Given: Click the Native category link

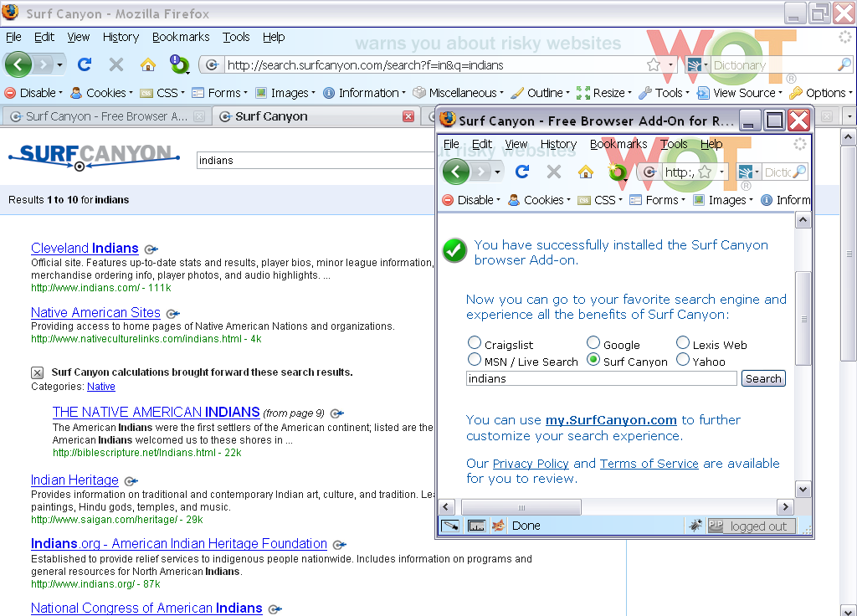Looking at the screenshot, I should pyautogui.click(x=101, y=387).
